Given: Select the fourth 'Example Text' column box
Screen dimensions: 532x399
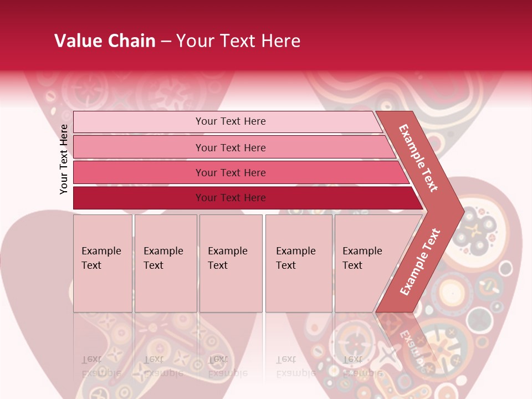Looking at the screenshot, I should pos(299,263).
